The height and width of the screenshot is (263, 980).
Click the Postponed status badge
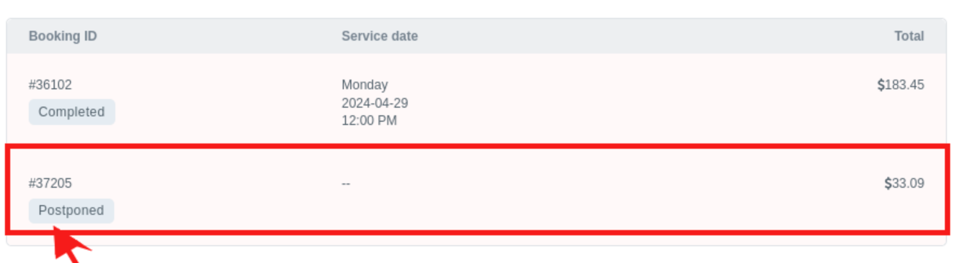(71, 211)
